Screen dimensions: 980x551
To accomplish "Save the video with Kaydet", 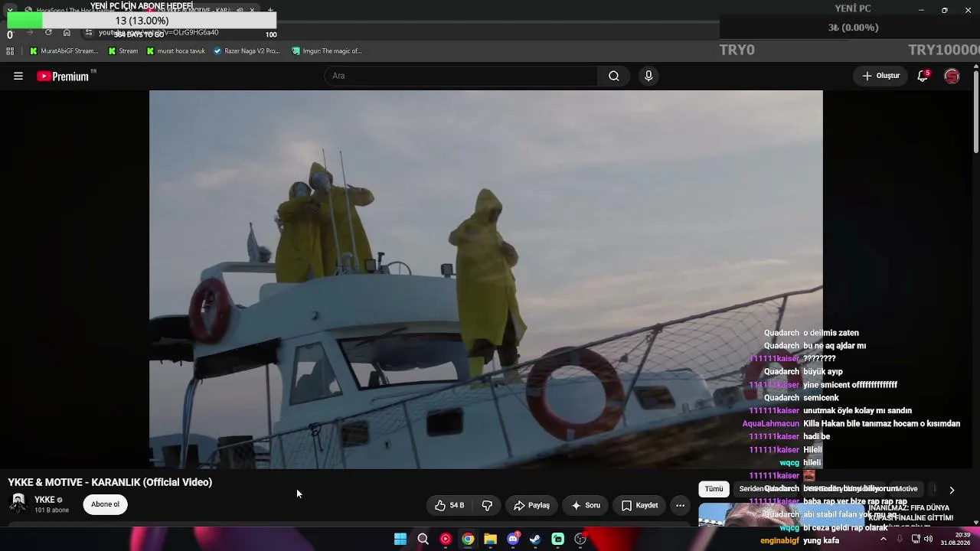I will tap(639, 505).
